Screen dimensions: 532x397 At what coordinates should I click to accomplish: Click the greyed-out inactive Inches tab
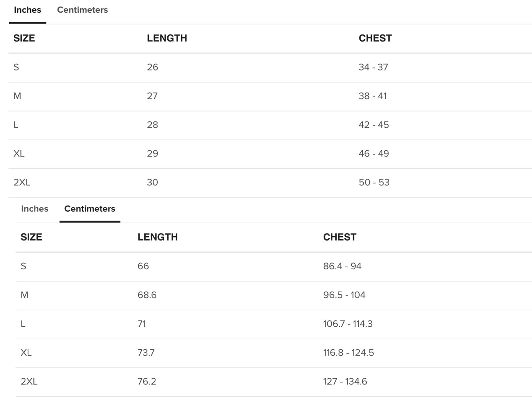click(35, 209)
